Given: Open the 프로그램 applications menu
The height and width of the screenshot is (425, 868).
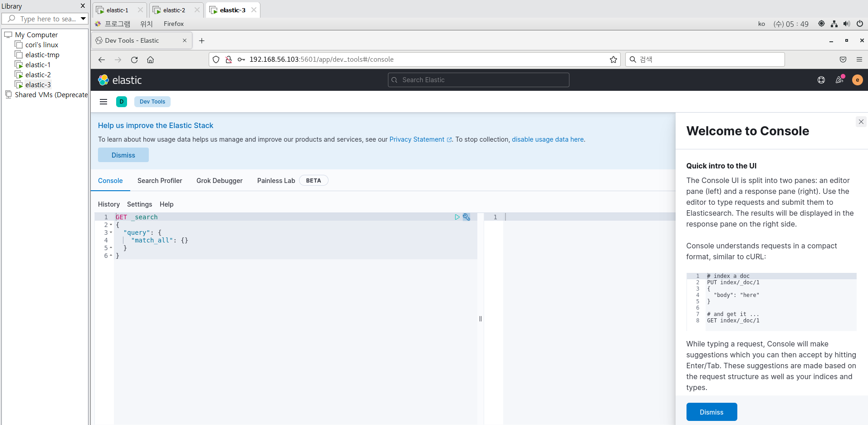Looking at the screenshot, I should click(118, 24).
